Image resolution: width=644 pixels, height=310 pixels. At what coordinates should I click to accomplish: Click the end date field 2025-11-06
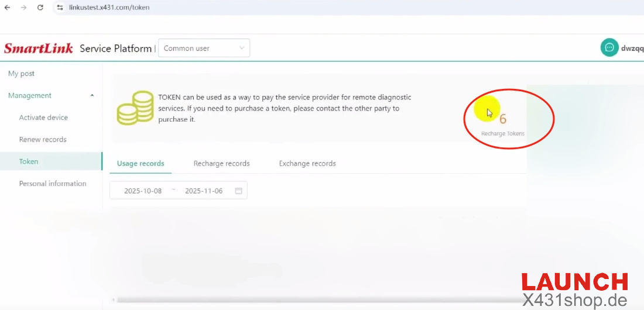[x=204, y=191]
